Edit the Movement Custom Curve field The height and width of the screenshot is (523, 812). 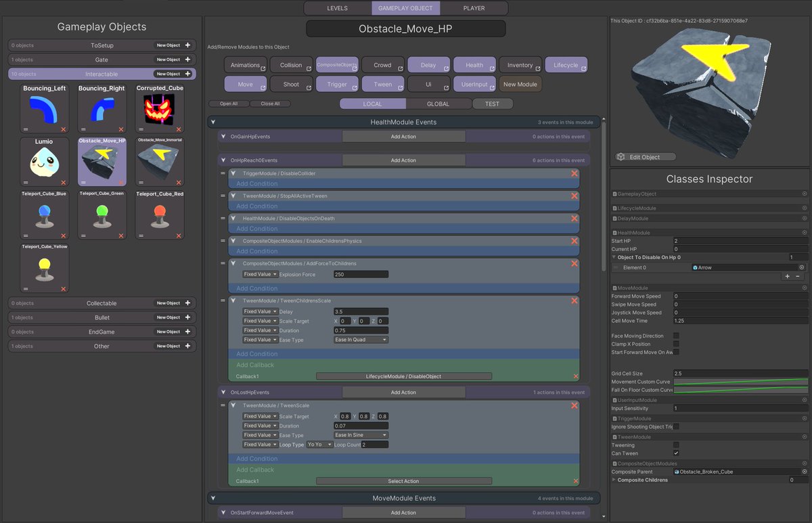[x=741, y=382]
